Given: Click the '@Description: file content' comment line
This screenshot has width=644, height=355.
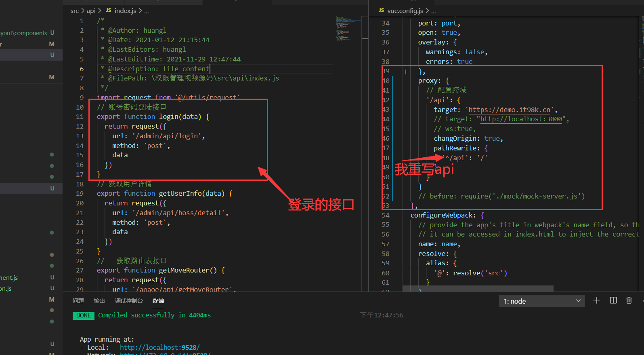Looking at the screenshot, I should (155, 69).
